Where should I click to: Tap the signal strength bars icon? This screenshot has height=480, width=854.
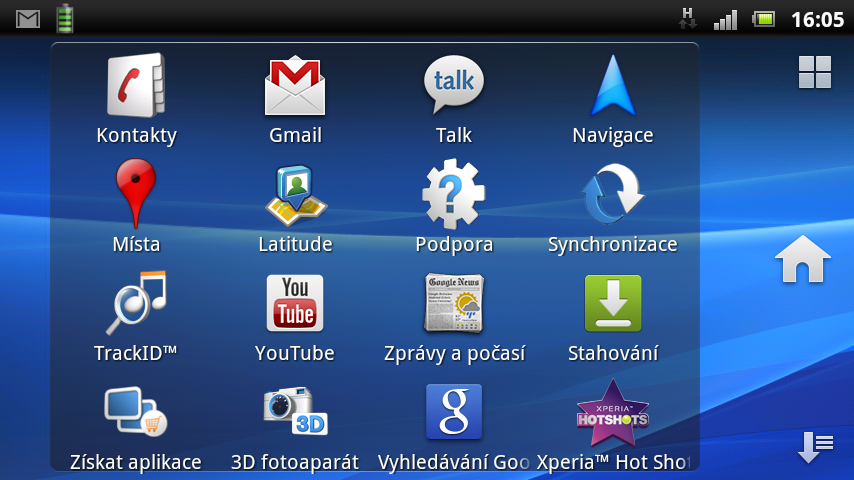(725, 20)
